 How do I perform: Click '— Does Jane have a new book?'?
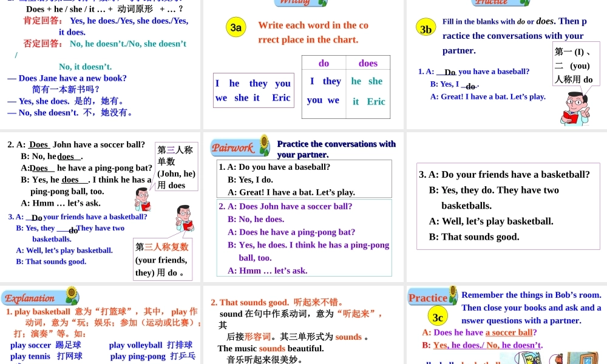(67, 78)
